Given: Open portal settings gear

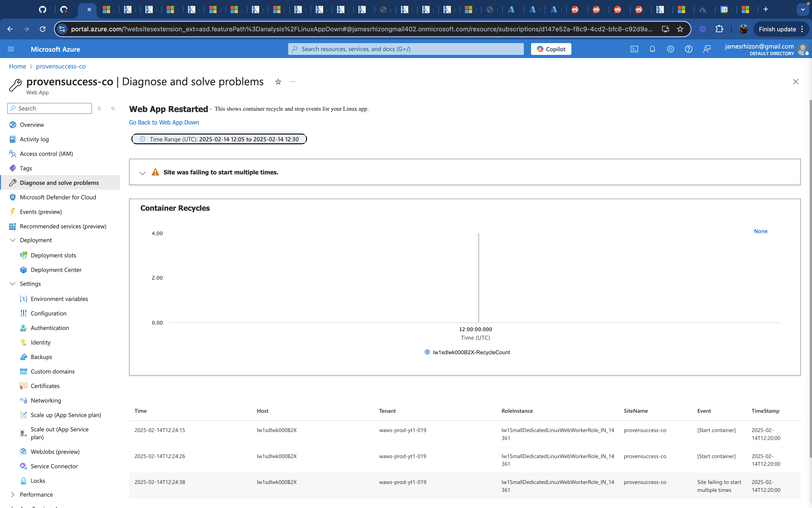Looking at the screenshot, I should point(670,49).
